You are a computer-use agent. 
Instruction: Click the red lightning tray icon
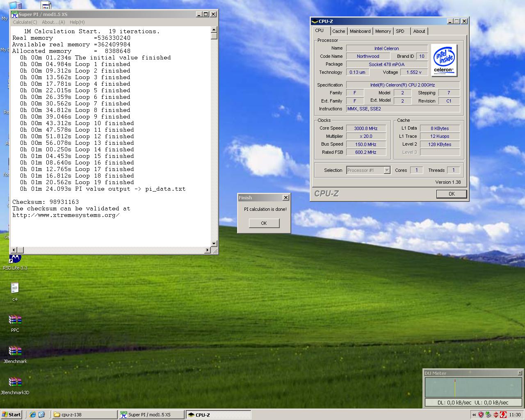pyautogui.click(x=503, y=415)
